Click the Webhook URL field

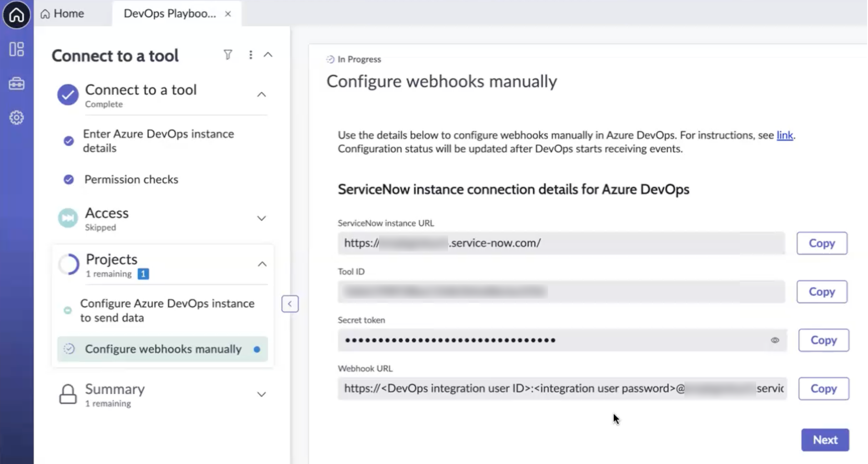562,389
